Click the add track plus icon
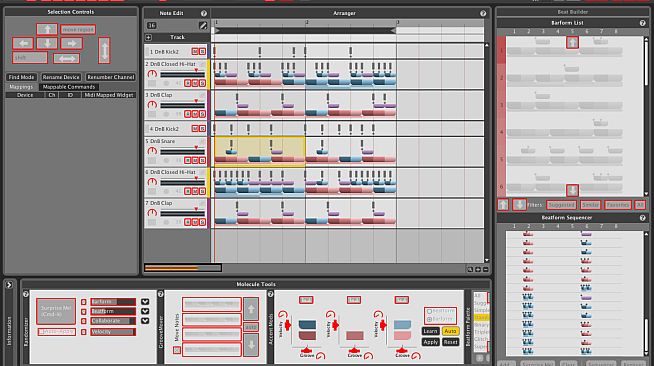654x366 pixels. click(x=148, y=38)
